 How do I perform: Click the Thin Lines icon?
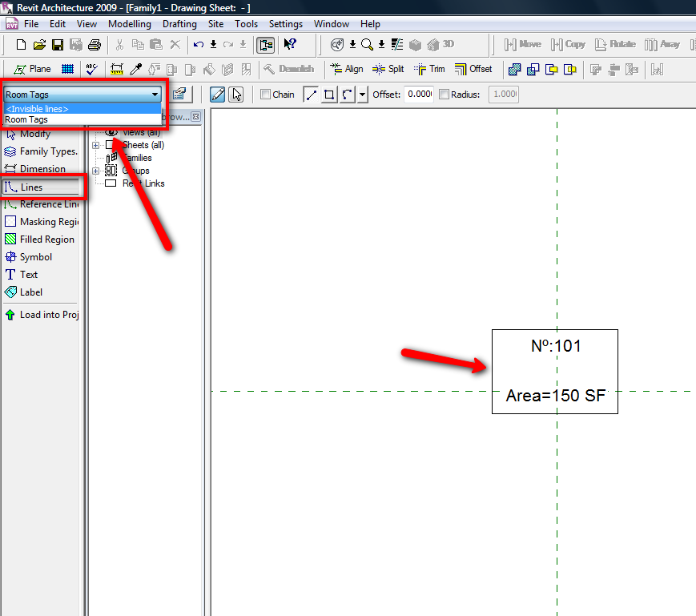click(x=396, y=44)
